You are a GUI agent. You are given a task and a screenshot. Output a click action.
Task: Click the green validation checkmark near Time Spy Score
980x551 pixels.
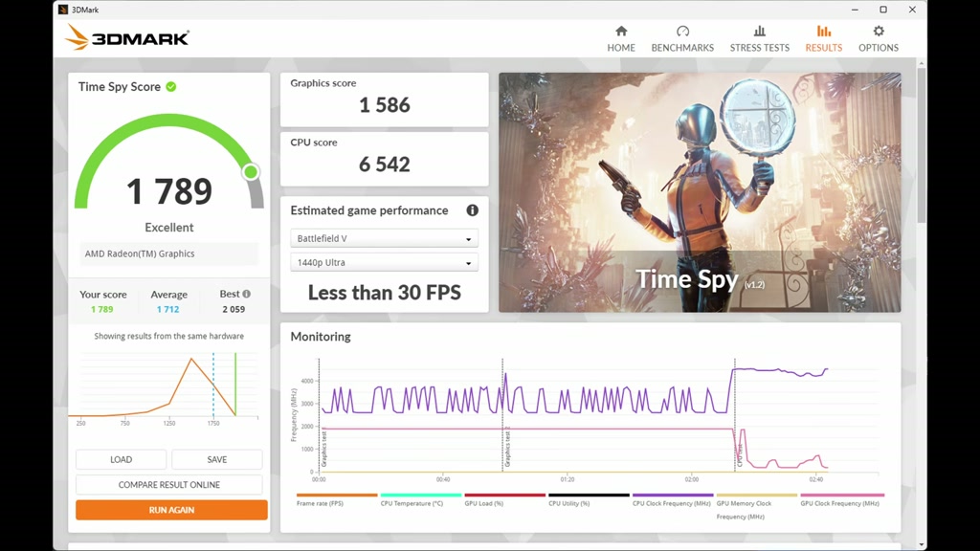pyautogui.click(x=171, y=87)
